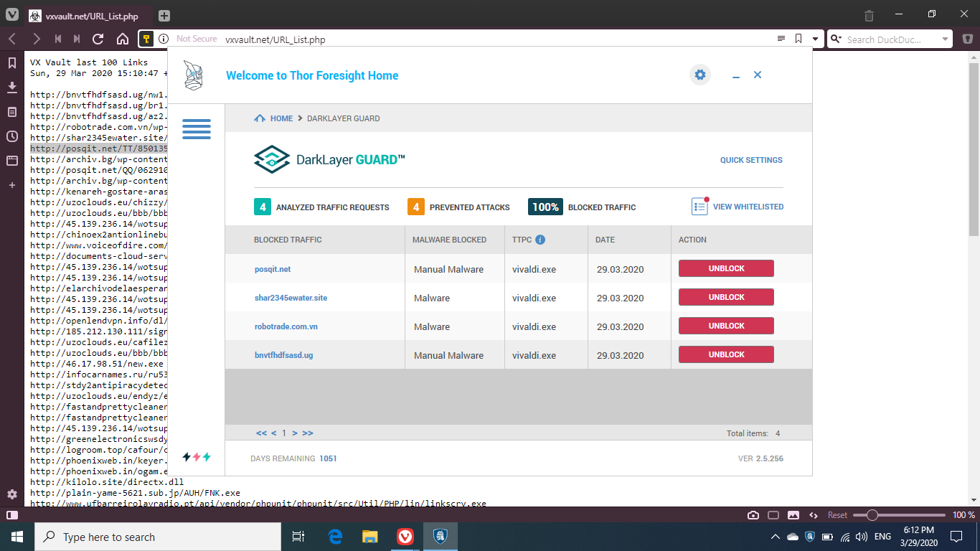Open the View Whitelisted link
The width and height of the screenshot is (980, 551).
748,207
